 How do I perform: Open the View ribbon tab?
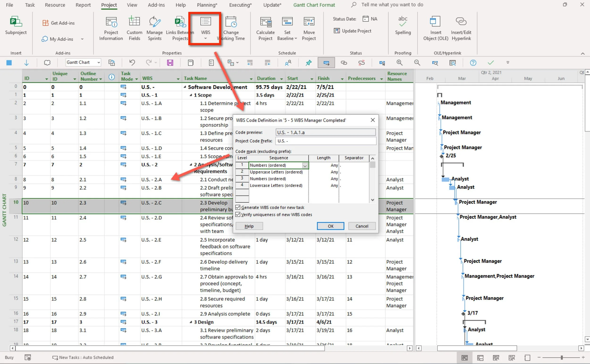coord(132,5)
